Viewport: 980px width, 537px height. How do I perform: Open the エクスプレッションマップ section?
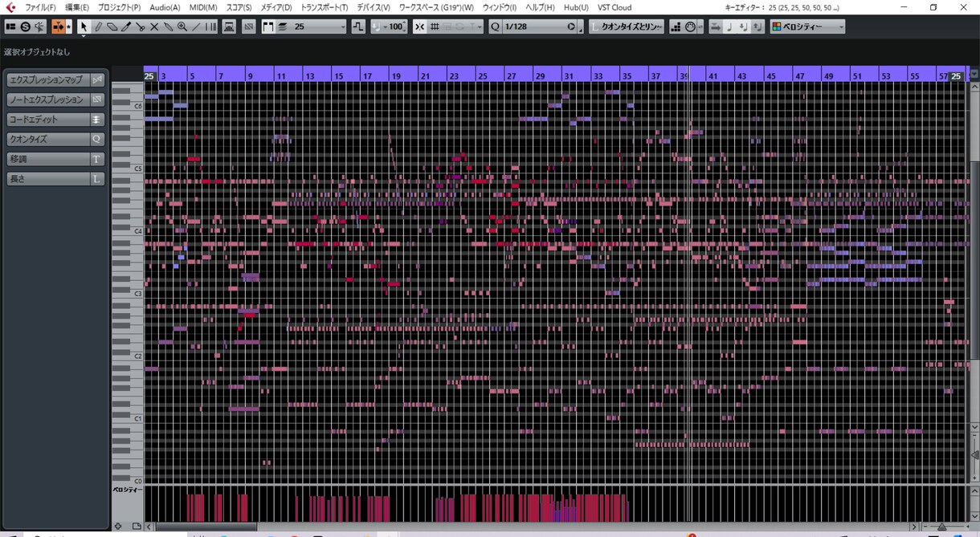[x=47, y=80]
